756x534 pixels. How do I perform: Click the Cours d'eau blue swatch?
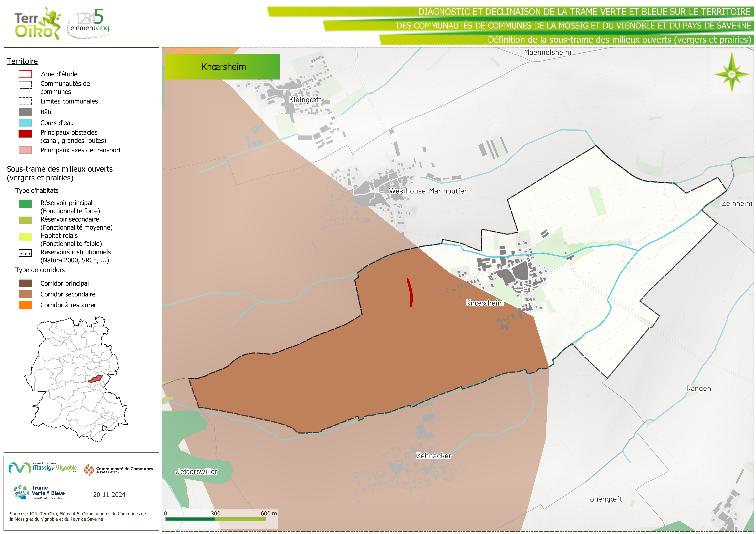[25, 123]
